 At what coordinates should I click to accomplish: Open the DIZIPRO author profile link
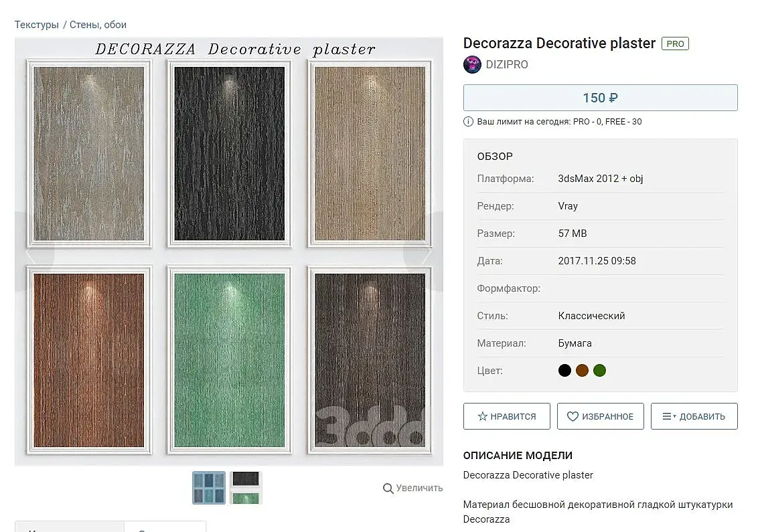point(506,64)
